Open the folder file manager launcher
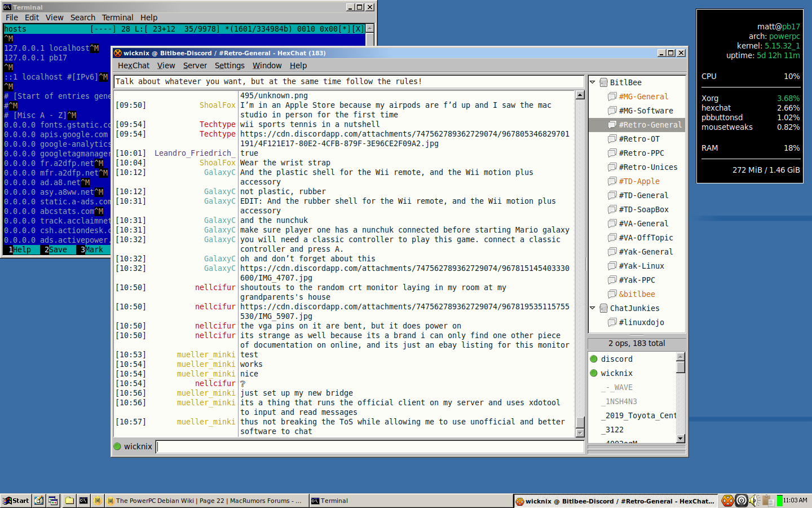 coord(69,501)
